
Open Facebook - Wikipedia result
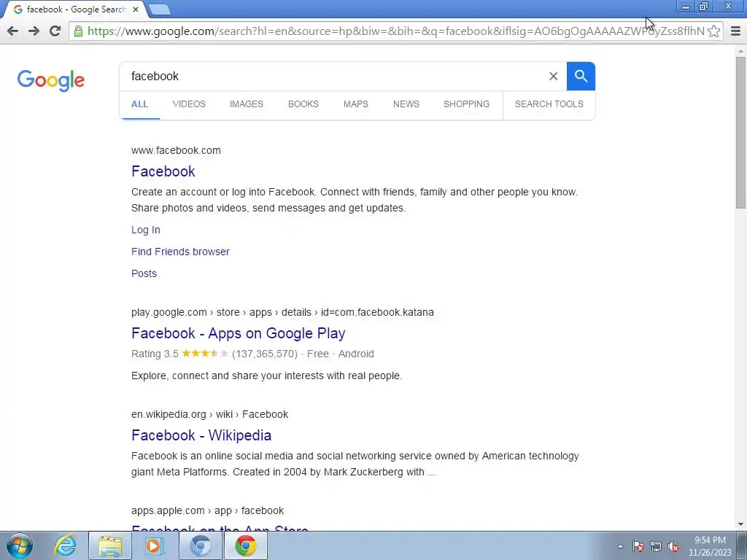click(201, 435)
